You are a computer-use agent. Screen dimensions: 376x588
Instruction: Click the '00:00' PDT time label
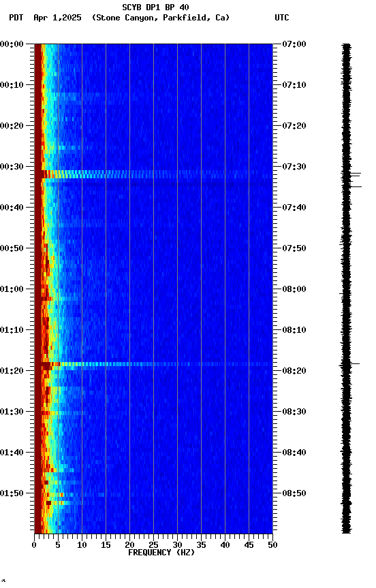(12, 44)
